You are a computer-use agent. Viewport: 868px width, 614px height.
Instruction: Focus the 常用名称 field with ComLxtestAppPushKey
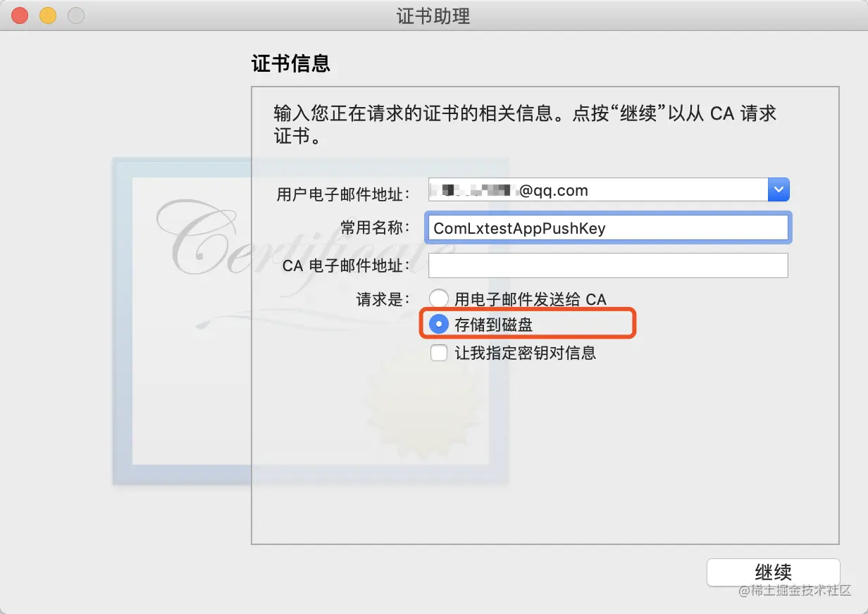point(608,227)
